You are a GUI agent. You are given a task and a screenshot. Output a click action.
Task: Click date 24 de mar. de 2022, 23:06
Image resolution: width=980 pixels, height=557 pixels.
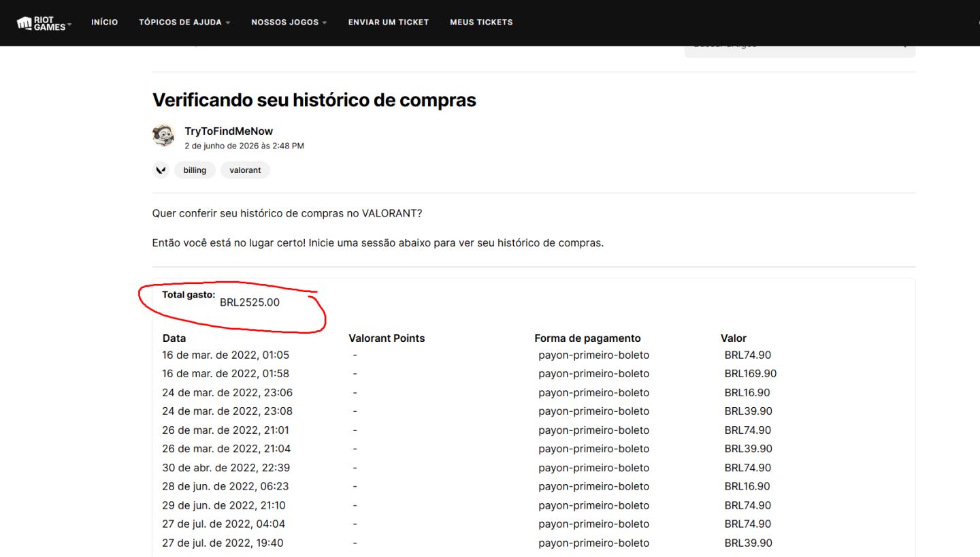227,392
